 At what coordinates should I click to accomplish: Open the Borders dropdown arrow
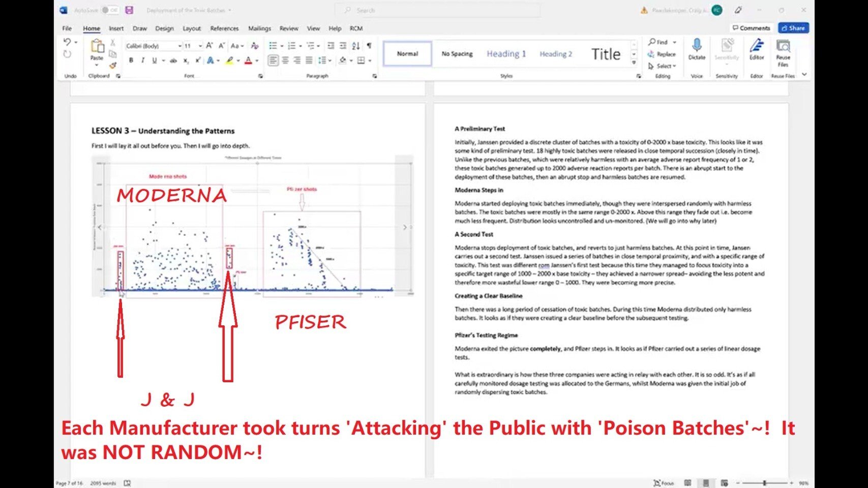(370, 60)
